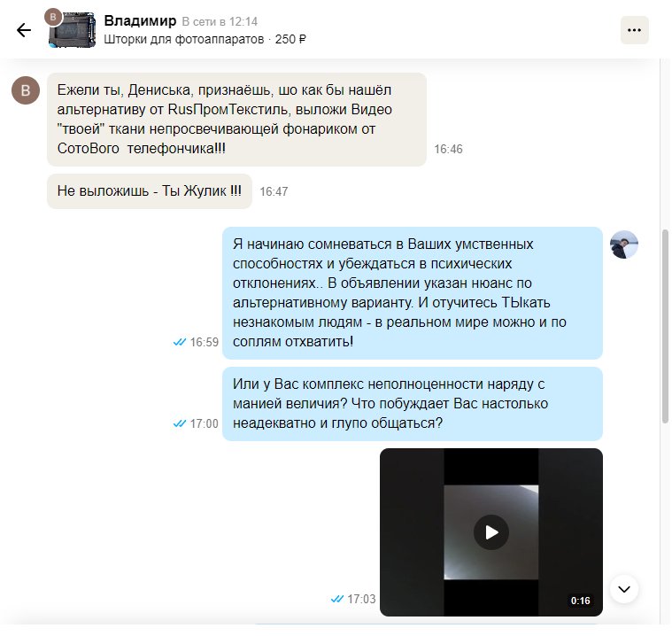Click read checkmarks near the 17:03 video
672x636 pixels.
(337, 599)
